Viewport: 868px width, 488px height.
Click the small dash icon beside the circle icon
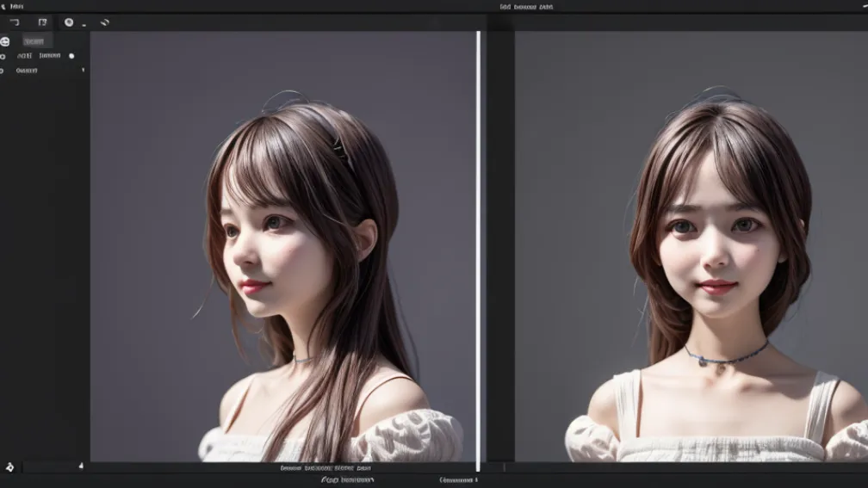pos(84,26)
